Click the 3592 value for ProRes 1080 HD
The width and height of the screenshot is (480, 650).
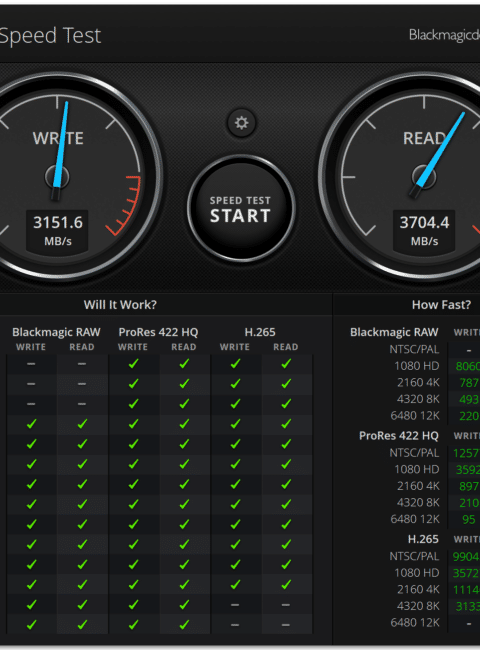point(468,470)
